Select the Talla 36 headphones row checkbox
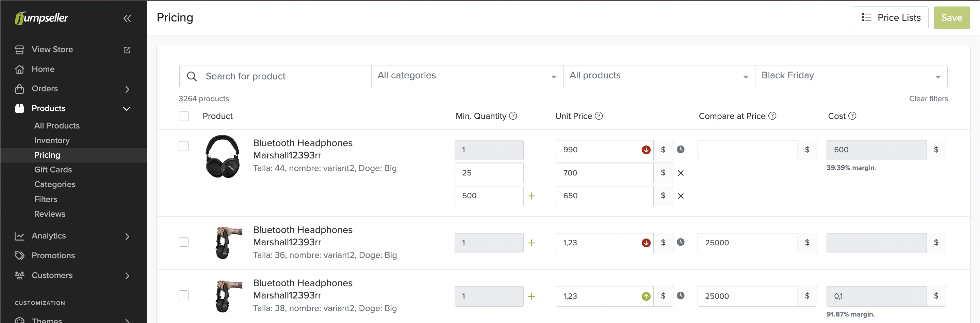The width and height of the screenshot is (980, 323). tap(184, 242)
